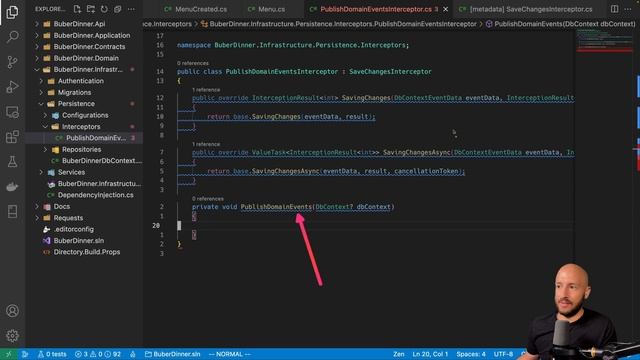Open Explorer more actions ellipsis
Viewport: 640px width, 360px height.
pyautogui.click(x=131, y=9)
